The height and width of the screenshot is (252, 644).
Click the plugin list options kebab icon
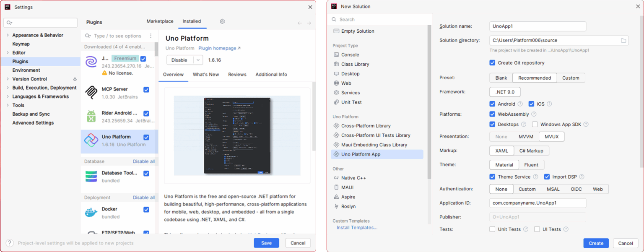pos(151,36)
